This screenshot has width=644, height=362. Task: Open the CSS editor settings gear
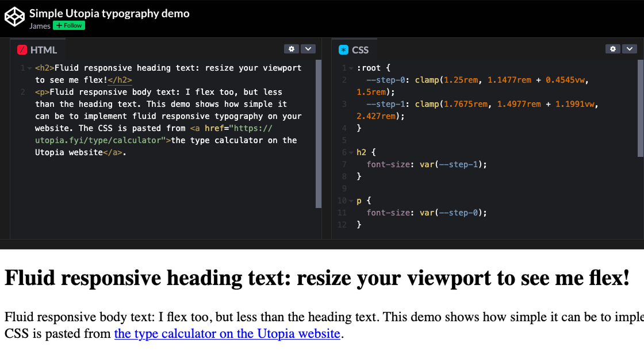613,48
